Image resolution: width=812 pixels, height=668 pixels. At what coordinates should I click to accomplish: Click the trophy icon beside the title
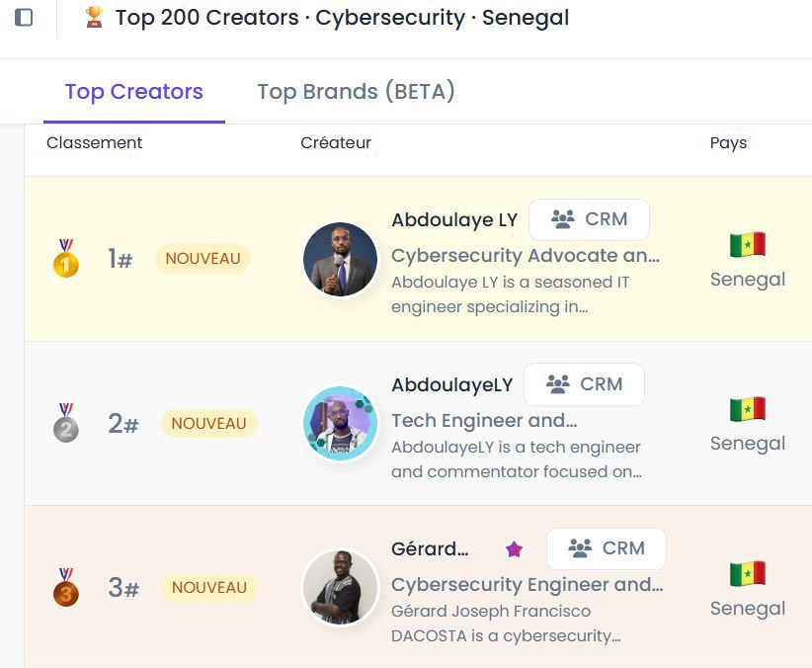[94, 17]
